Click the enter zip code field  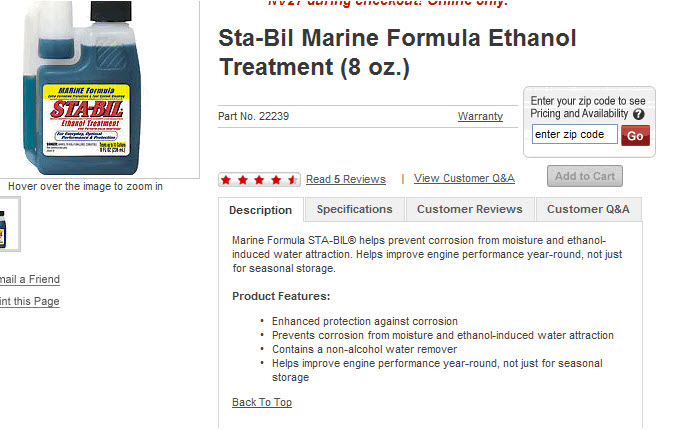(575, 134)
